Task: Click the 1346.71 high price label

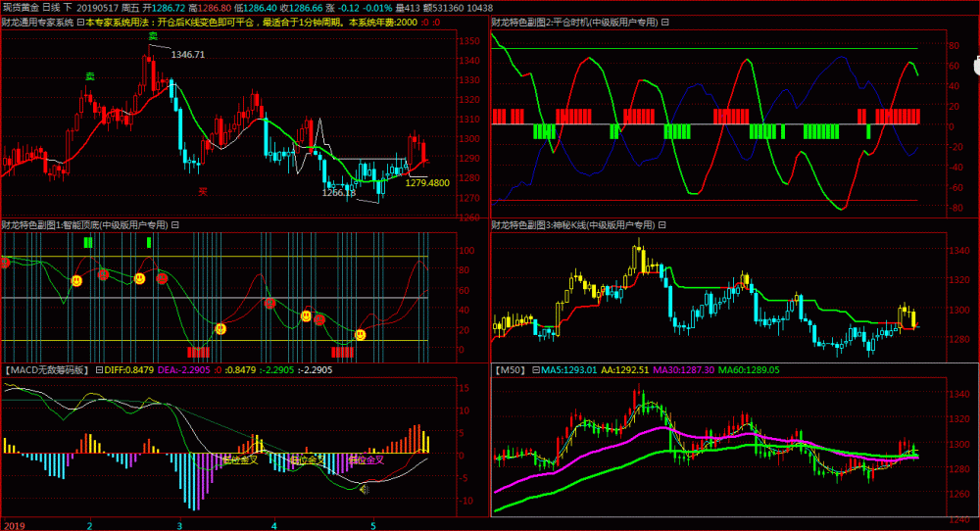Action: 188,54
